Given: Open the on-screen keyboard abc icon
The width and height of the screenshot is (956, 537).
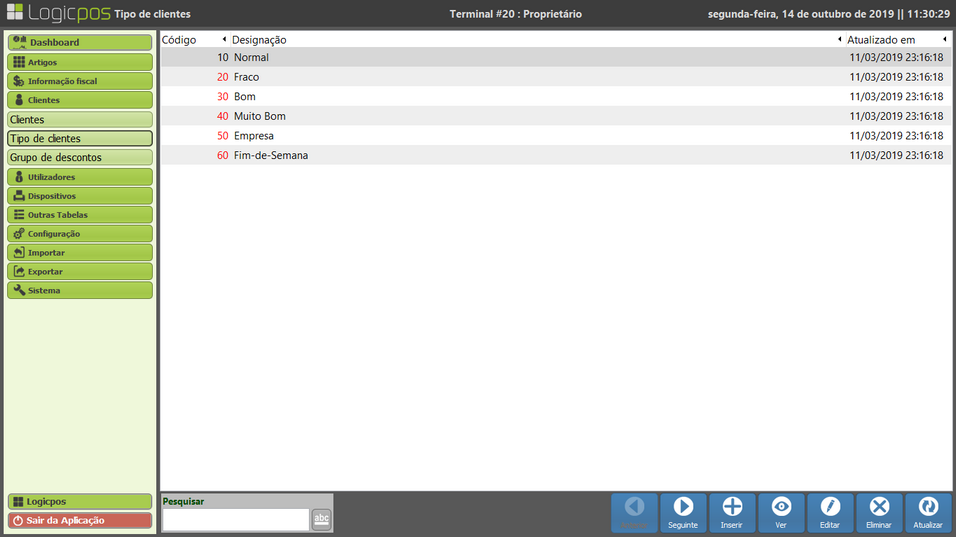Looking at the screenshot, I should (x=321, y=519).
